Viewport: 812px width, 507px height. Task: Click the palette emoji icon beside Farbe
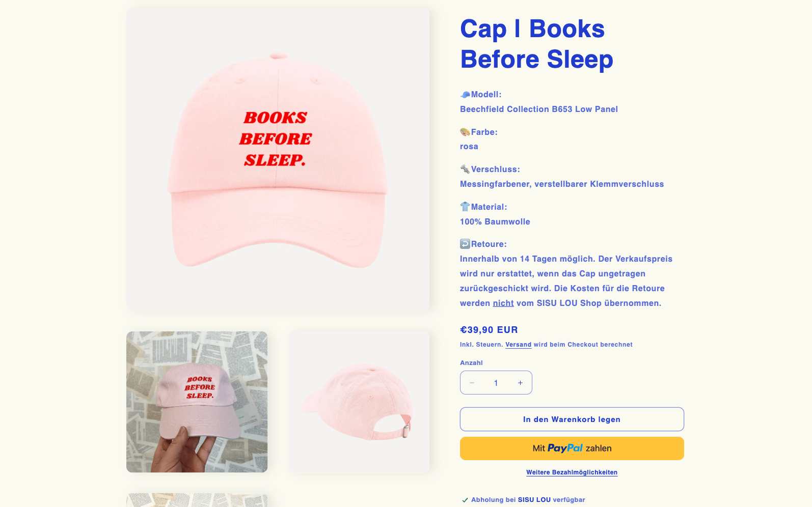pyautogui.click(x=465, y=132)
